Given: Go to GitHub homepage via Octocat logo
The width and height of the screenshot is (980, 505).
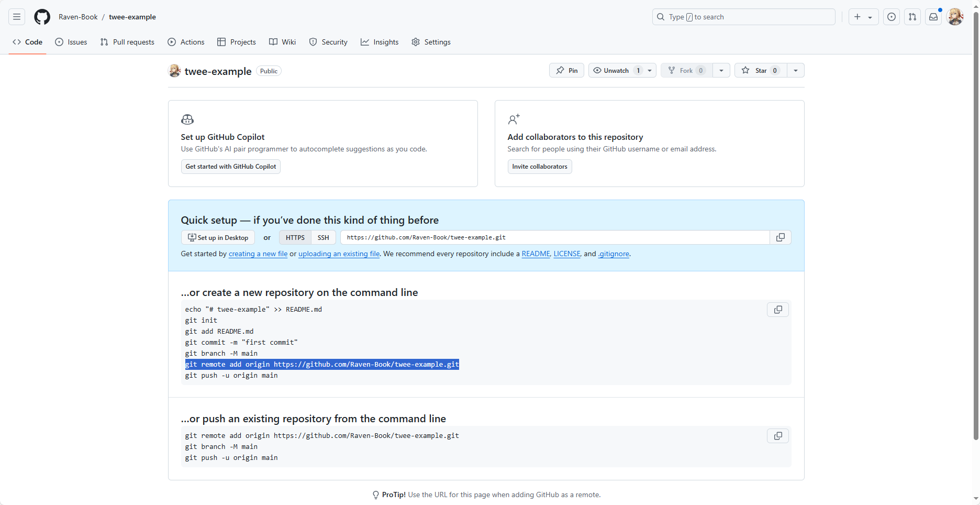Looking at the screenshot, I should pos(42,17).
